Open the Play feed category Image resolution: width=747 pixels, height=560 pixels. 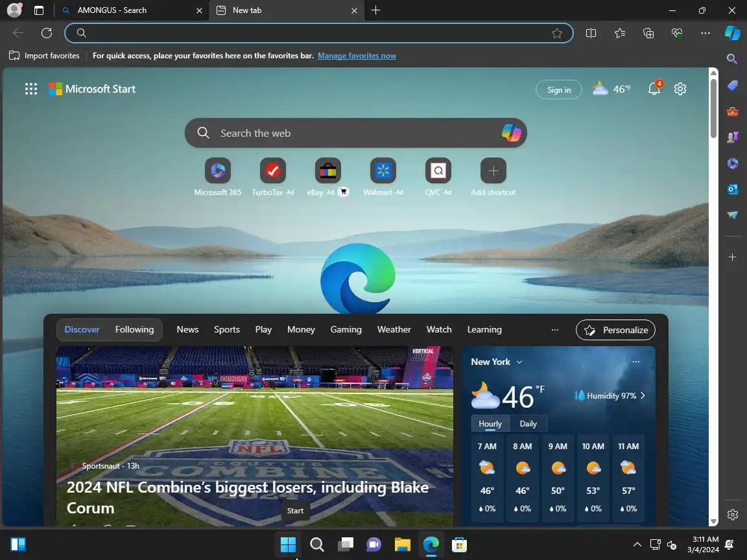263,329
